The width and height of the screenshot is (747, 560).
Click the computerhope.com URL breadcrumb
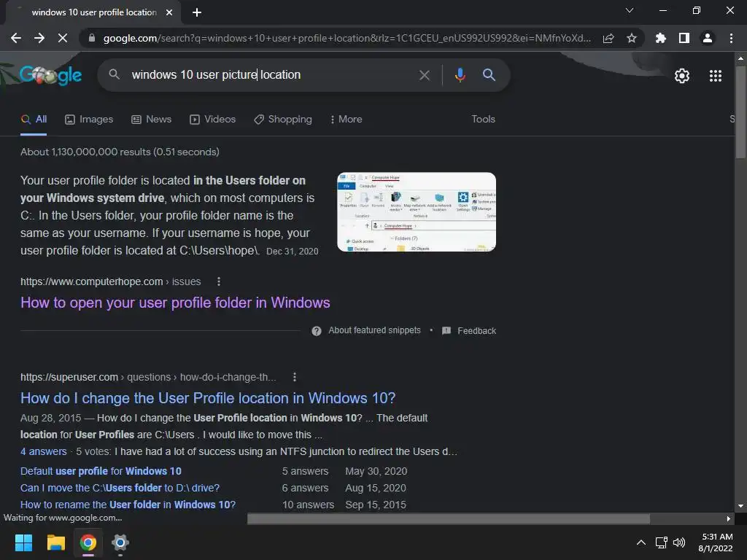111,281
